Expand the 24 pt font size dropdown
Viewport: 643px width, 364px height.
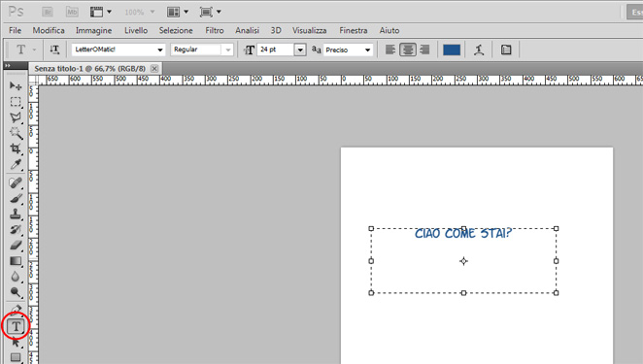click(300, 50)
